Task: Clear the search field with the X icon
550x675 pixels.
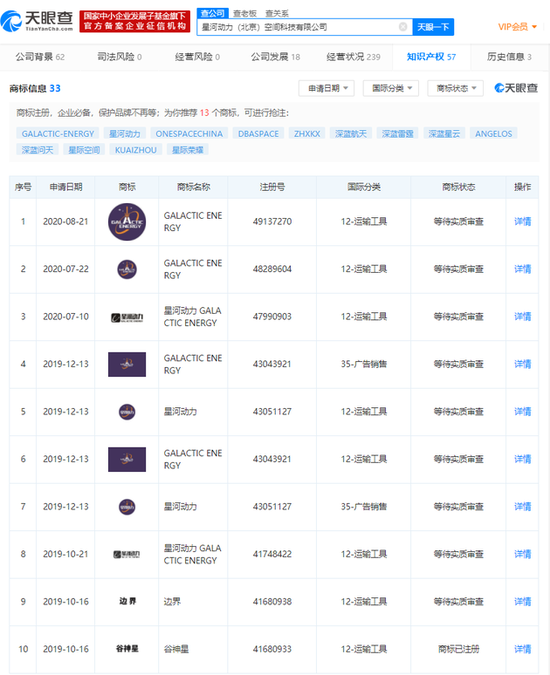Action: [403, 27]
